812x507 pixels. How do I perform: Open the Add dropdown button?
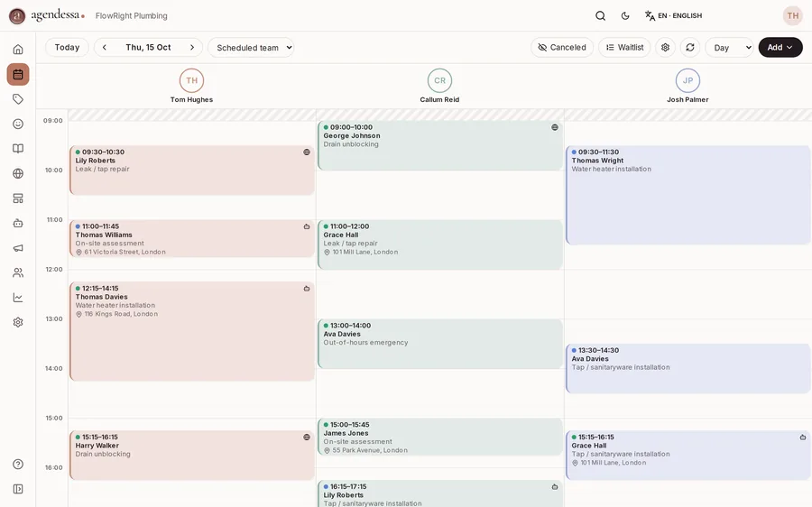780,47
